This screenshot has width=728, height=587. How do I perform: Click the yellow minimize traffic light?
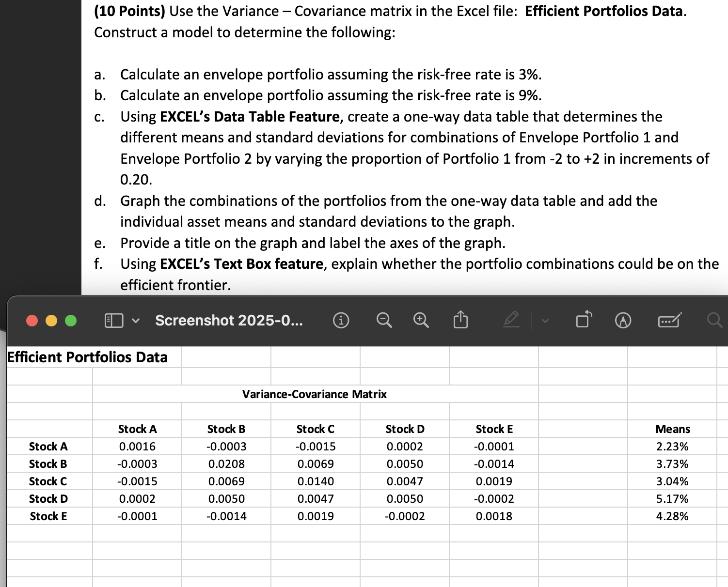50,320
